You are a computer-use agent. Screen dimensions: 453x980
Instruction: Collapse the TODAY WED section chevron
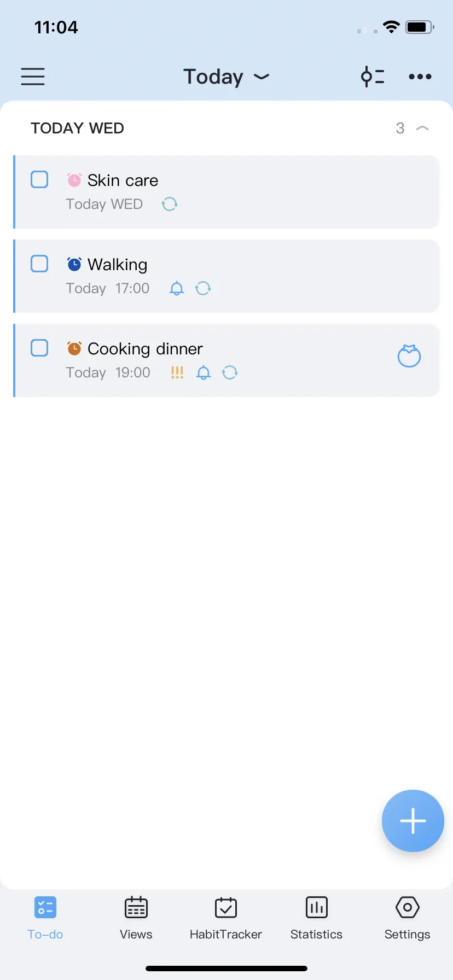click(x=422, y=128)
